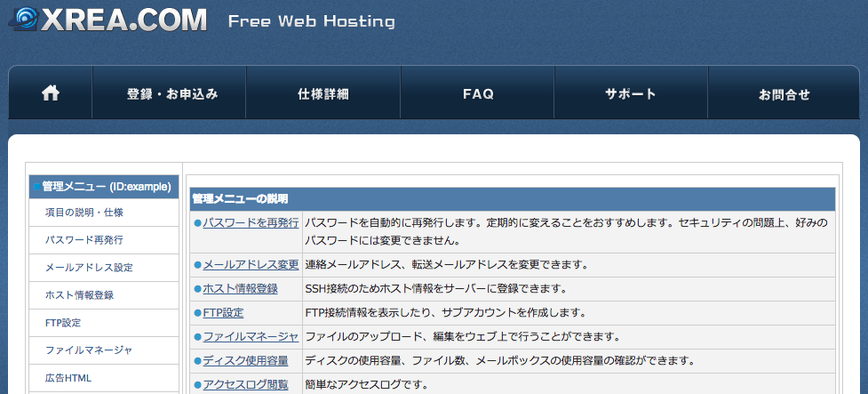Image resolution: width=868 pixels, height=394 pixels.
Task: Select パスワード再発行 in the sidebar menu
Action: (x=84, y=240)
